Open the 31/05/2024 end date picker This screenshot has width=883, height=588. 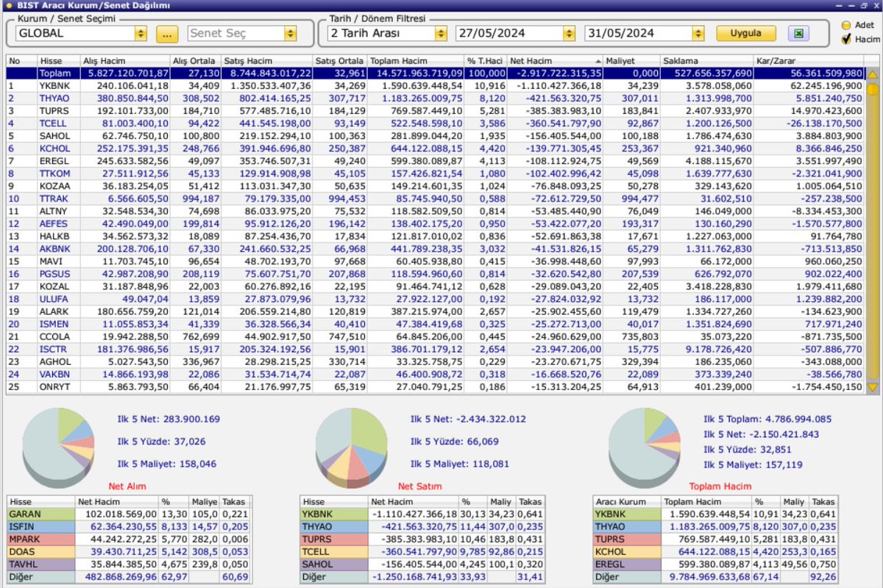click(698, 34)
